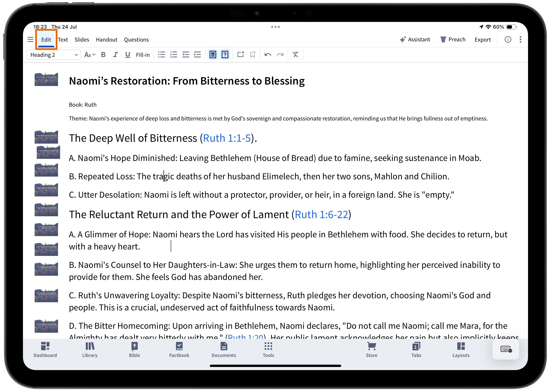Open the Library
551x392 pixels.
pyautogui.click(x=90, y=350)
